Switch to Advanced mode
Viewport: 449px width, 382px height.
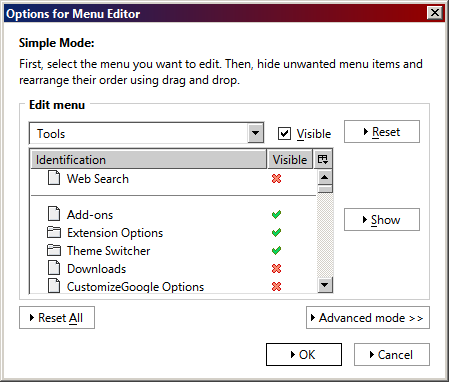368,318
